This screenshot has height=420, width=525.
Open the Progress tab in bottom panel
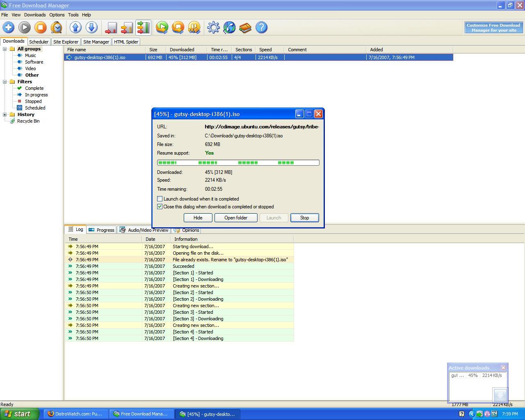pos(101,230)
